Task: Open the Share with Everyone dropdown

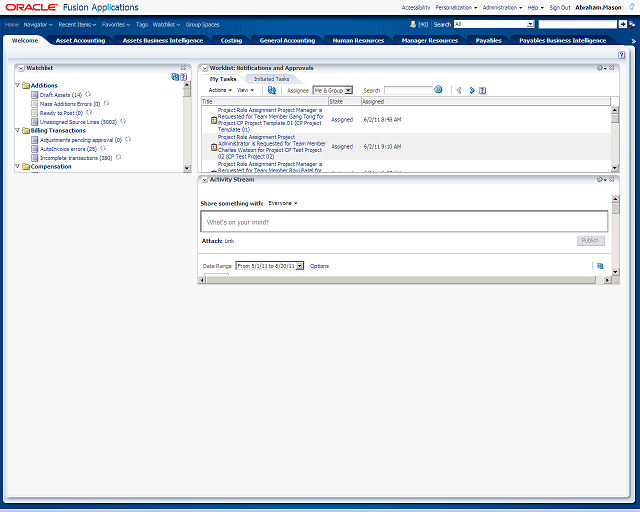Action: click(x=284, y=203)
